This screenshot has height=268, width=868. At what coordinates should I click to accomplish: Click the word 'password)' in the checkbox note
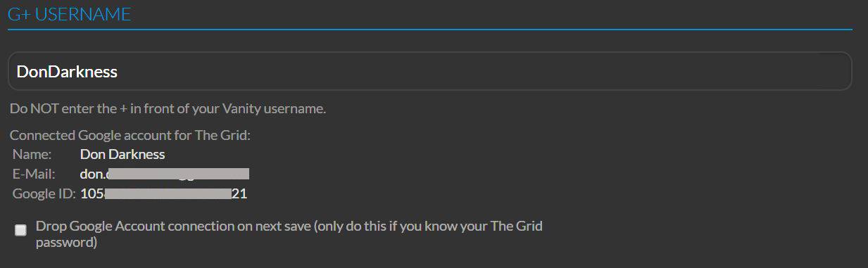click(66, 243)
